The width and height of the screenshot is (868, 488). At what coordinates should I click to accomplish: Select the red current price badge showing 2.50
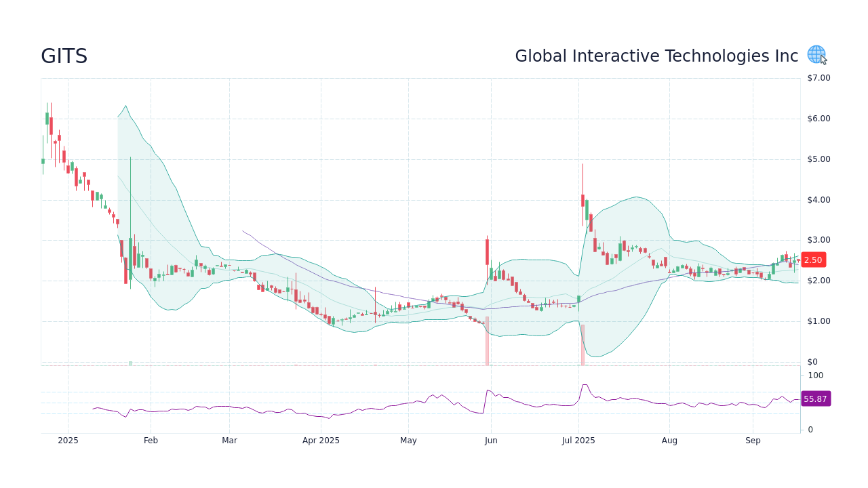coord(813,260)
